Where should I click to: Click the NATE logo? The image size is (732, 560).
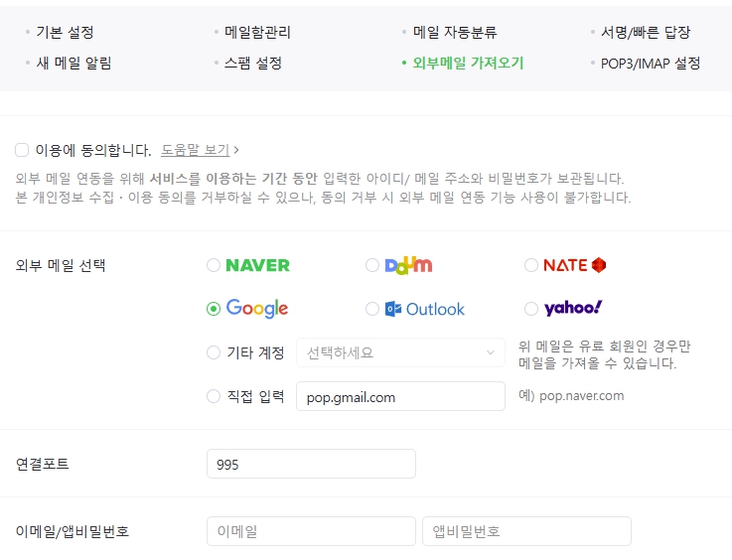[575, 265]
